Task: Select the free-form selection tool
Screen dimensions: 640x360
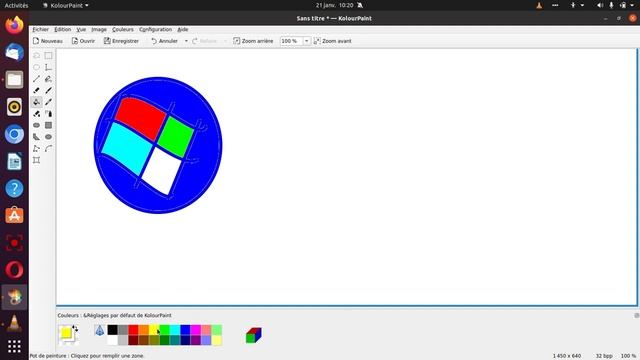Action: point(36,56)
